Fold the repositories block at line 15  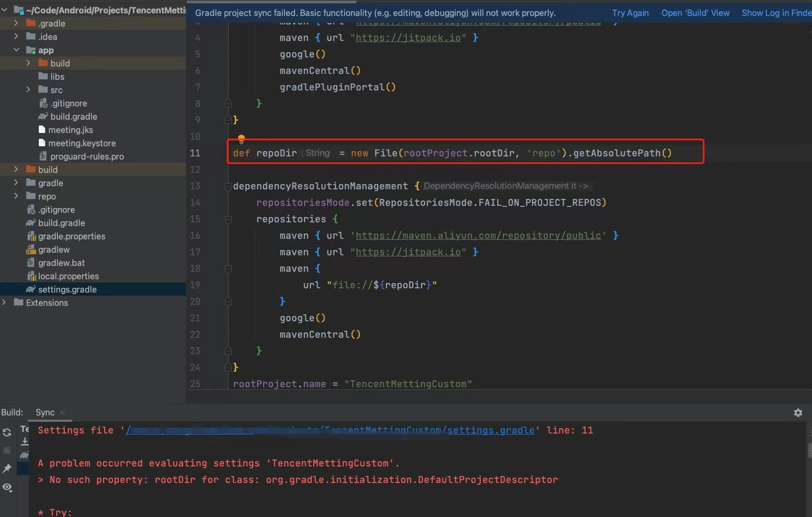(x=228, y=219)
